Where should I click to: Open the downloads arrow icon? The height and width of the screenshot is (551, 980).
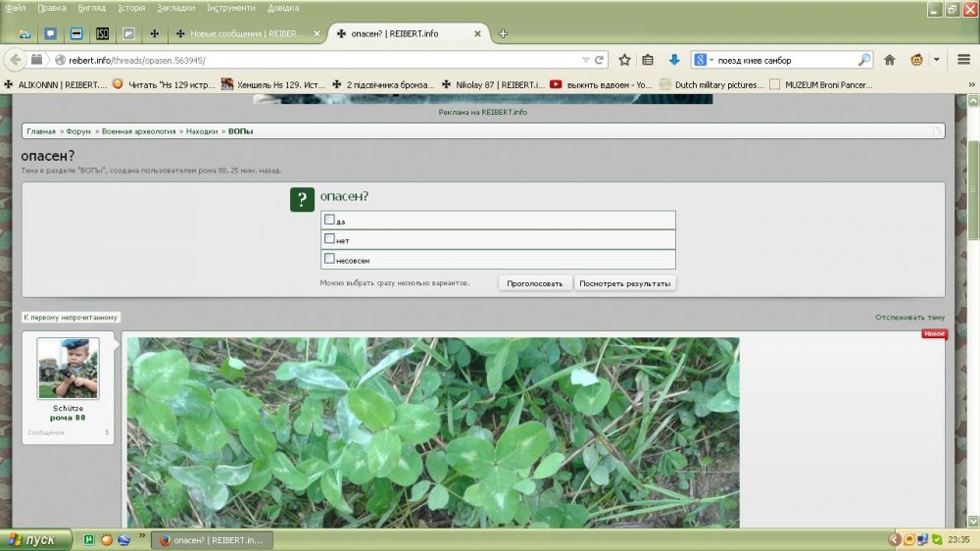(x=674, y=60)
